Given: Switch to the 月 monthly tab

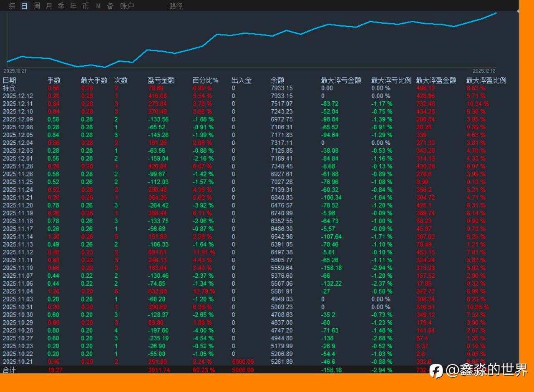Looking at the screenshot, I should (49, 6).
